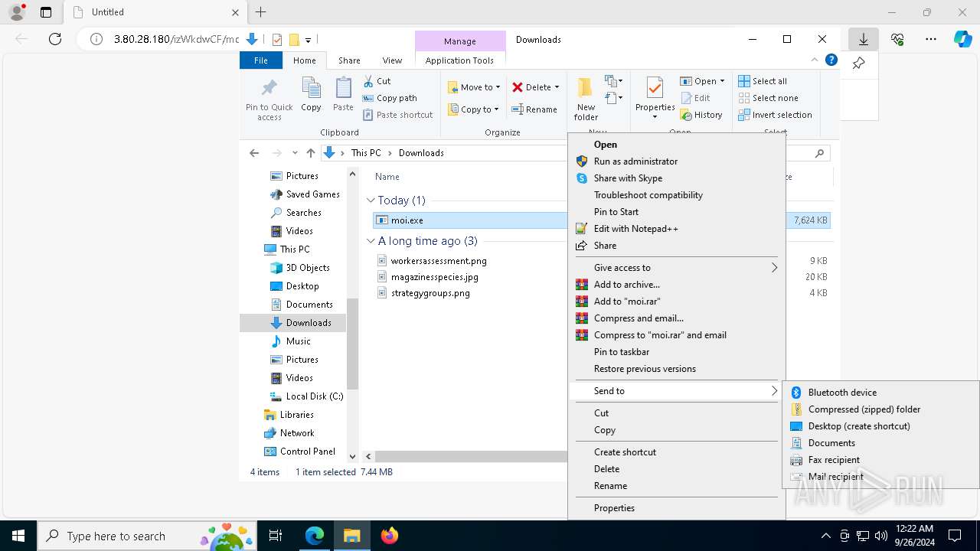Image resolution: width=980 pixels, height=551 pixels.
Task: Send to Compressed (zipped) folder
Action: point(880,409)
